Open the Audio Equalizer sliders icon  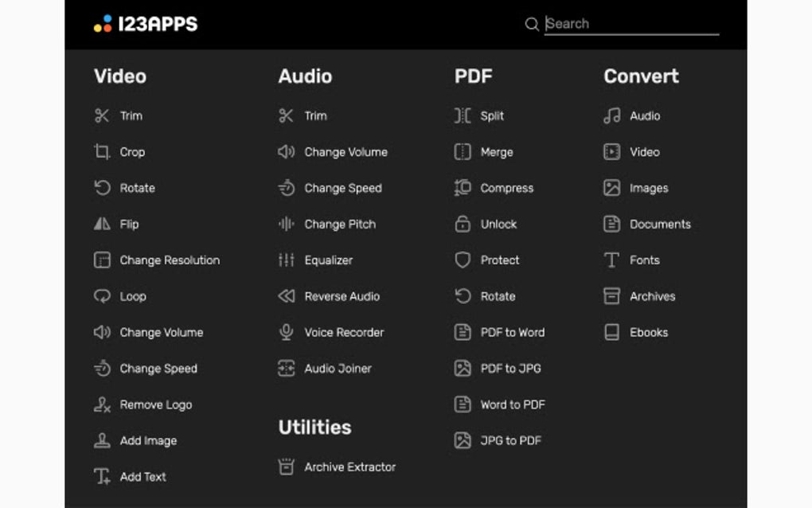pyautogui.click(x=287, y=260)
